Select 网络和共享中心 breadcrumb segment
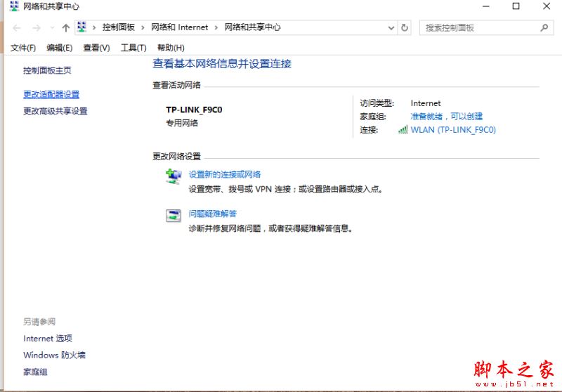This screenshot has height=392, width=562. click(252, 27)
